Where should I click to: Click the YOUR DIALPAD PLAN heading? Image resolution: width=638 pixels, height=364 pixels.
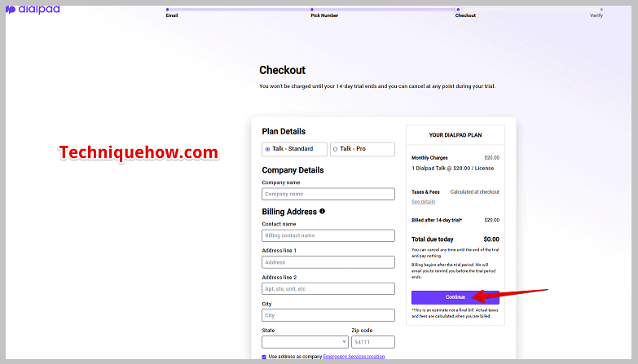pyautogui.click(x=455, y=135)
